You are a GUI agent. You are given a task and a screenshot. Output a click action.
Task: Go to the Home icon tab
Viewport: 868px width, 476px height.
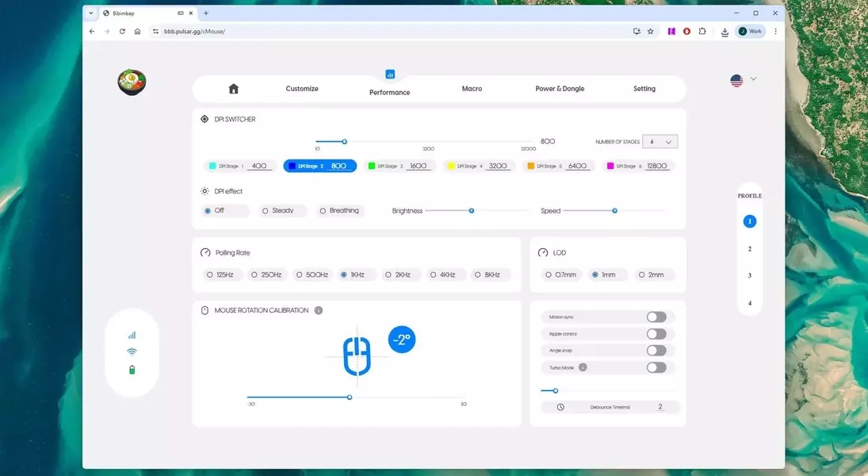[233, 89]
